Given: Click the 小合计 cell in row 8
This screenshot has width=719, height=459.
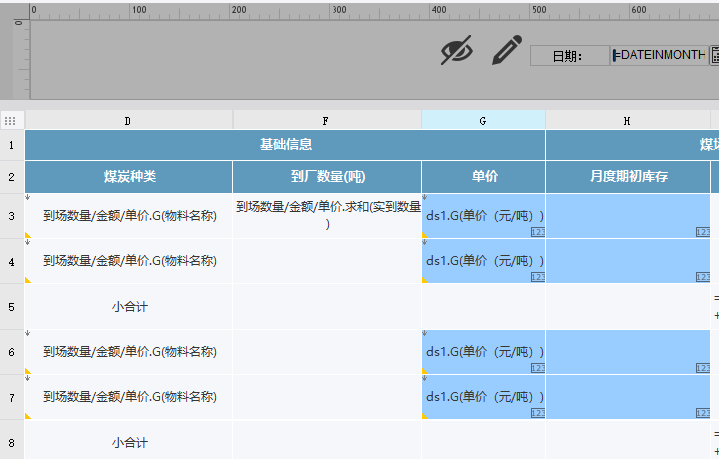Looking at the screenshot, I should click(128, 440).
